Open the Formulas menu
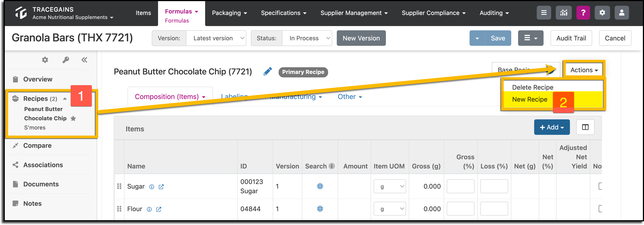644x225 pixels. click(181, 11)
